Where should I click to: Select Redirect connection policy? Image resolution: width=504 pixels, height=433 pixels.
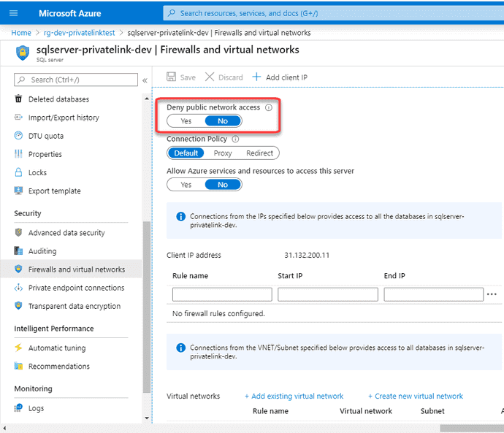(260, 153)
